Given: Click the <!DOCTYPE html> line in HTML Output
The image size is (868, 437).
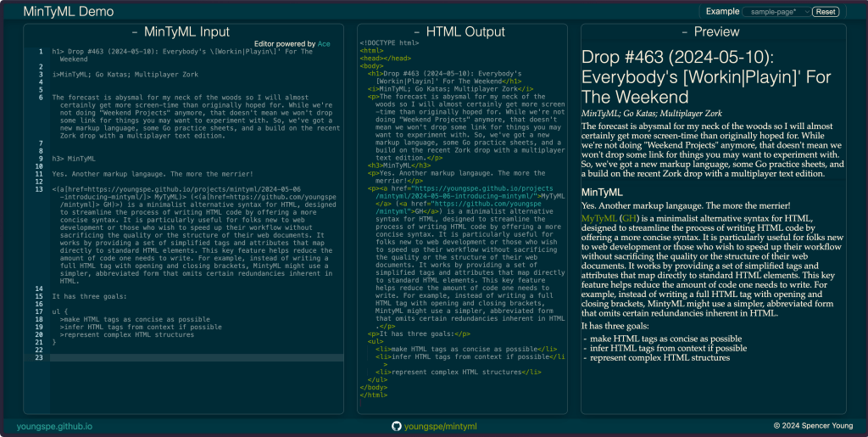Looking at the screenshot, I should 389,42.
